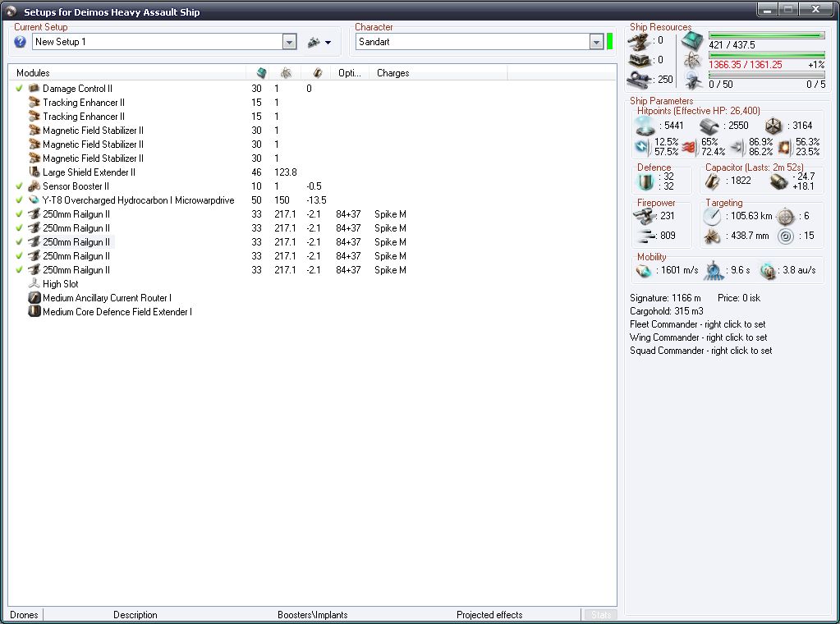The width and height of the screenshot is (840, 624).
Task: Click the Defence tank icon
Action: click(x=645, y=181)
